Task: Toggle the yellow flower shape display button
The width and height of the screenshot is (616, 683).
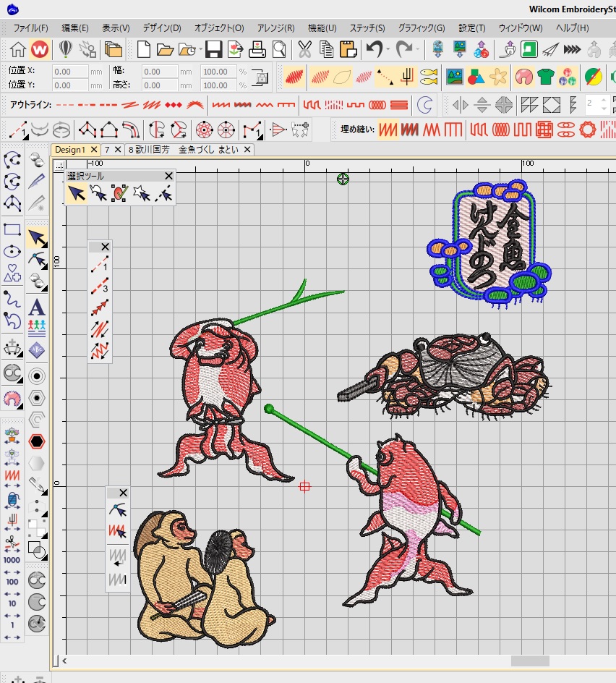Action: [x=498, y=77]
